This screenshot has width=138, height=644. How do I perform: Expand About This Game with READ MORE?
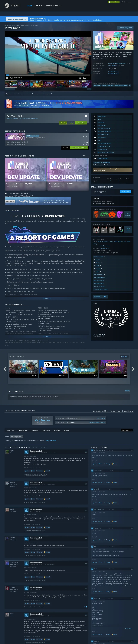tap(47, 298)
